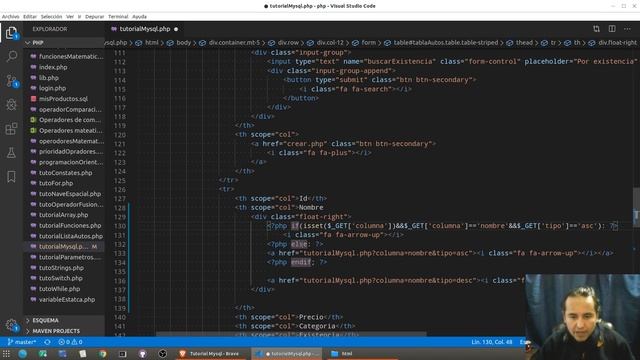Click the open changes compare icon
The image size is (640, 360).
pyautogui.click(x=596, y=29)
